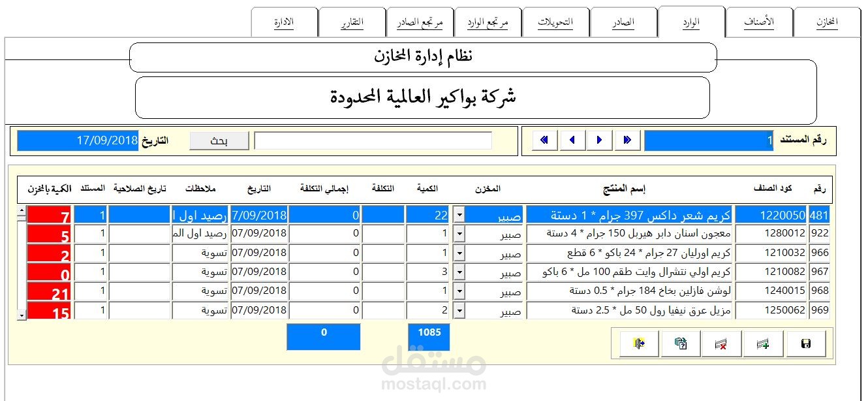Open warehouse dropdown on the highlighted row

point(460,214)
